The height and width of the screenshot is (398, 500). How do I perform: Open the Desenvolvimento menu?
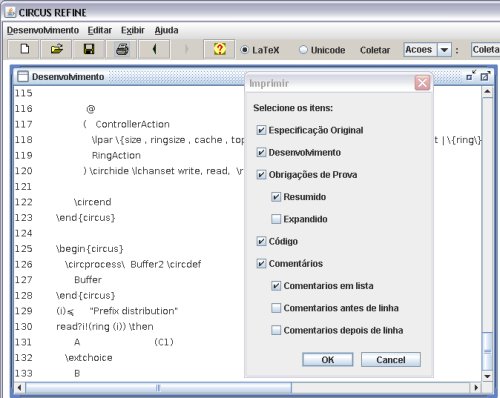(x=43, y=30)
